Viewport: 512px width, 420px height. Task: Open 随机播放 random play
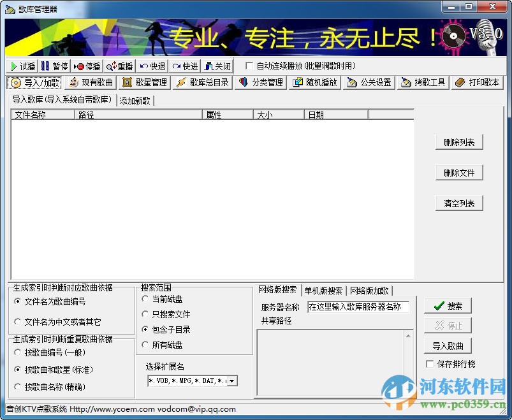(x=315, y=83)
